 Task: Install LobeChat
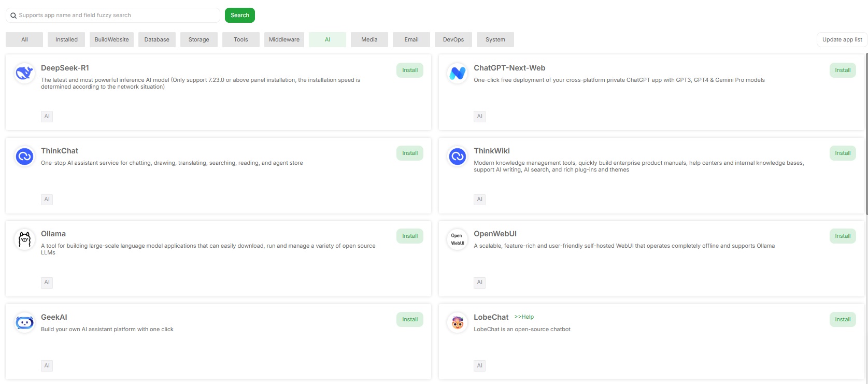click(x=843, y=319)
